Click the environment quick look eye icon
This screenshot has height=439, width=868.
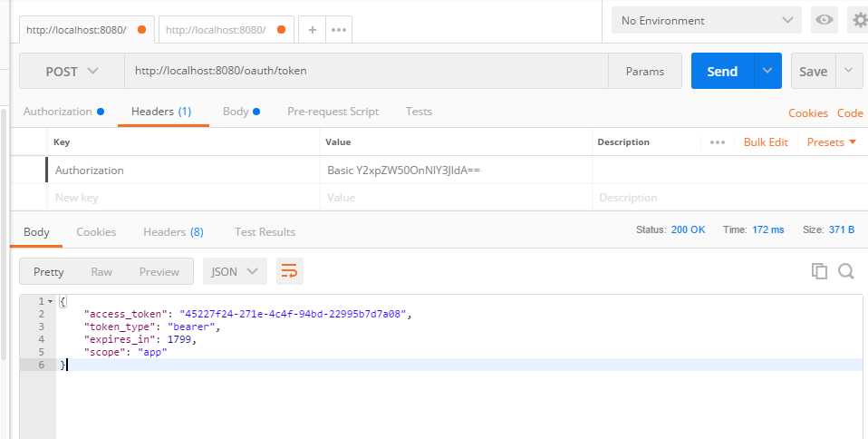pos(825,21)
